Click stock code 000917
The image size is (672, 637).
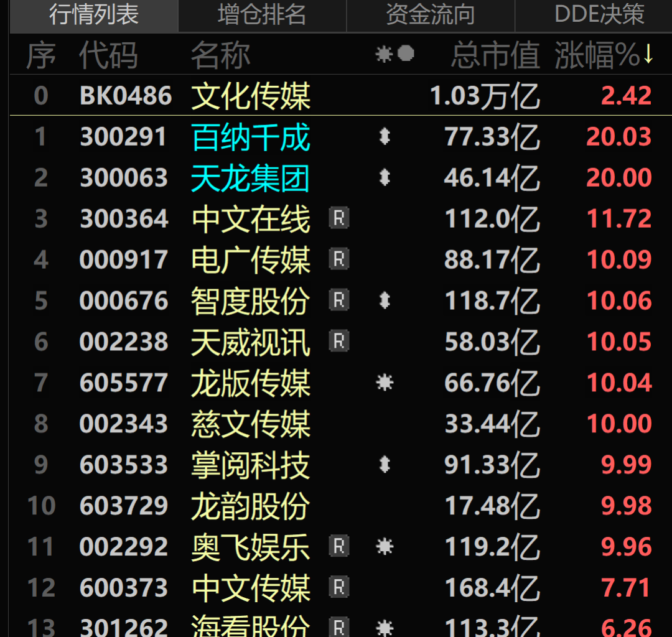click(123, 259)
